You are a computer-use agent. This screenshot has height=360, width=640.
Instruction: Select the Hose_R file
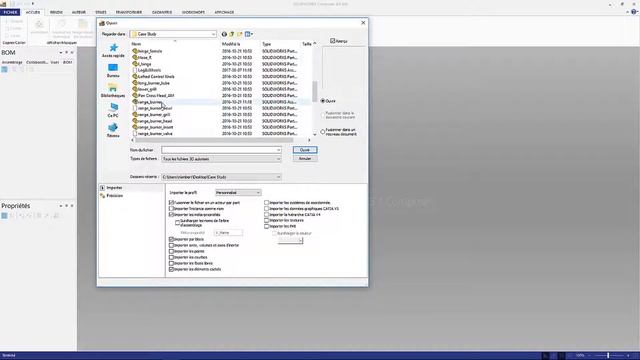(142, 58)
